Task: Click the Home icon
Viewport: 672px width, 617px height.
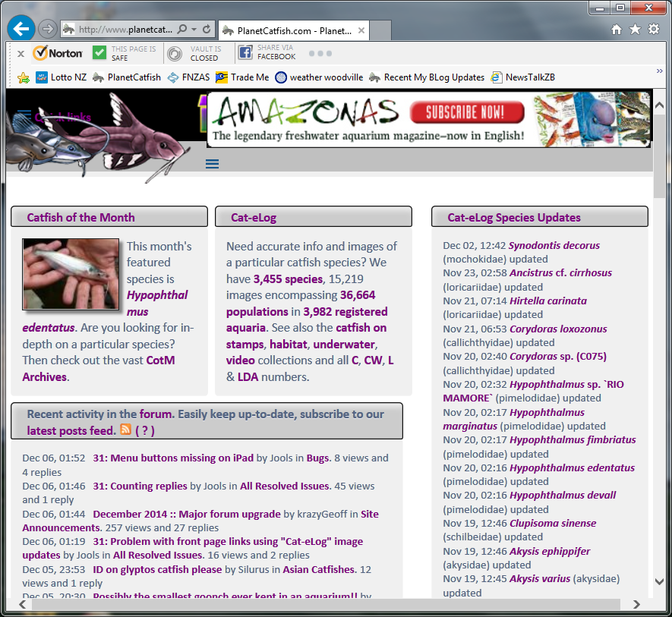Action: pos(617,29)
